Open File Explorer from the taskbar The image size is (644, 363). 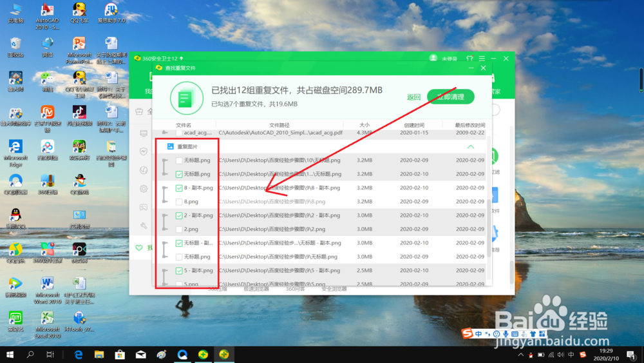click(x=99, y=355)
